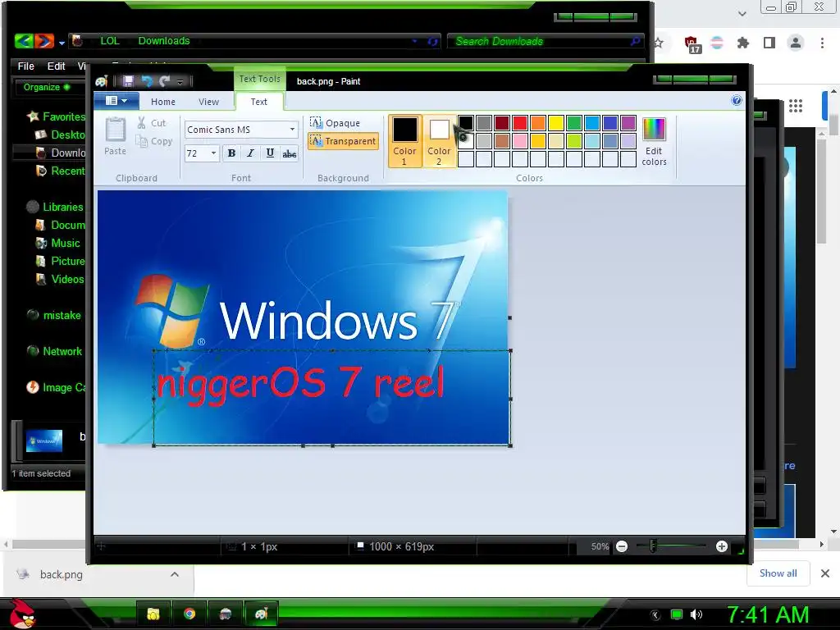
Task: Bookmark this page with the Chrome star icon
Action: coord(659,43)
